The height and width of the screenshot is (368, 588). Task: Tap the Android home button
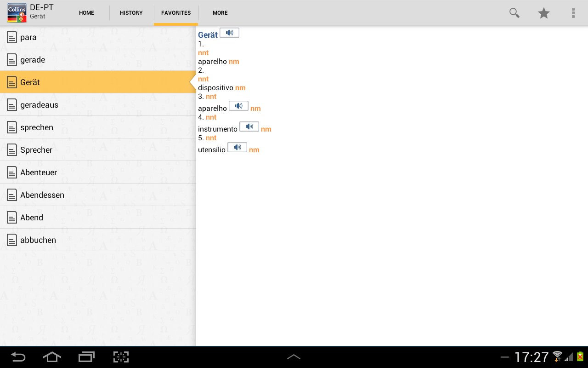point(52,357)
